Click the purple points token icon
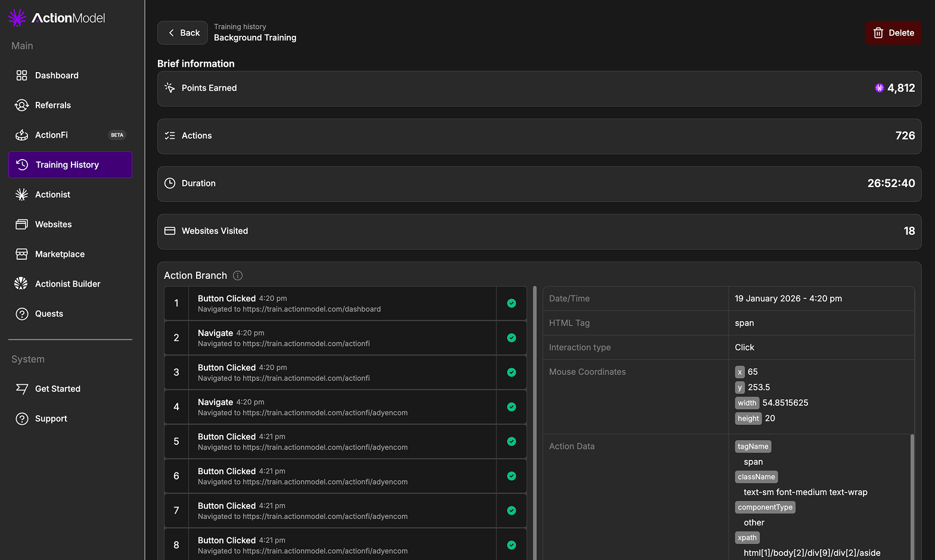The image size is (935, 560). coord(879,88)
